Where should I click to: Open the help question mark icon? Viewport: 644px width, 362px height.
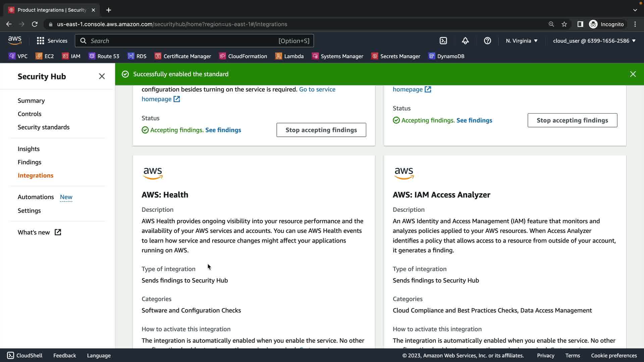point(487,41)
